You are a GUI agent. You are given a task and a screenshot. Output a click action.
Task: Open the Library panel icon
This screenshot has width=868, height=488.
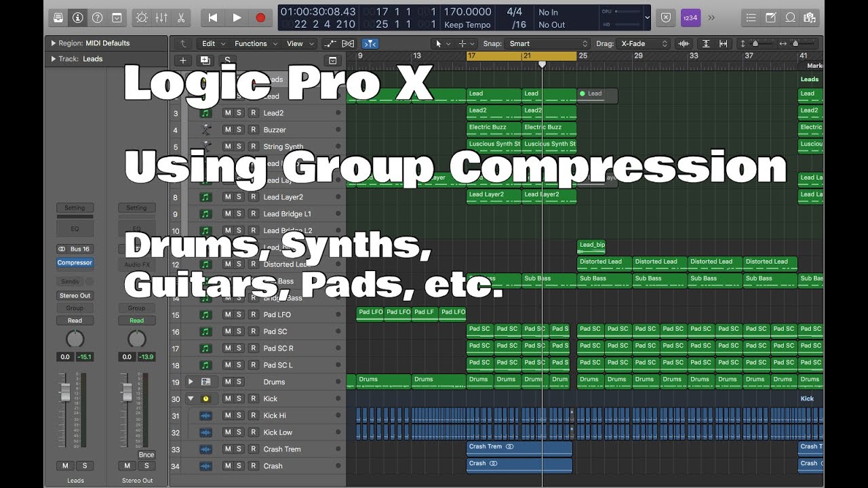point(58,18)
